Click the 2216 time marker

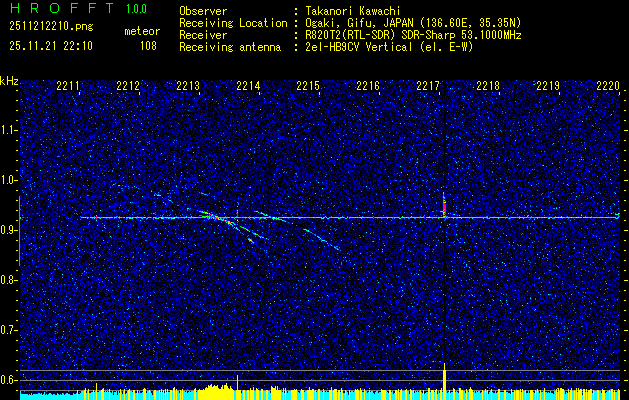tap(368, 86)
